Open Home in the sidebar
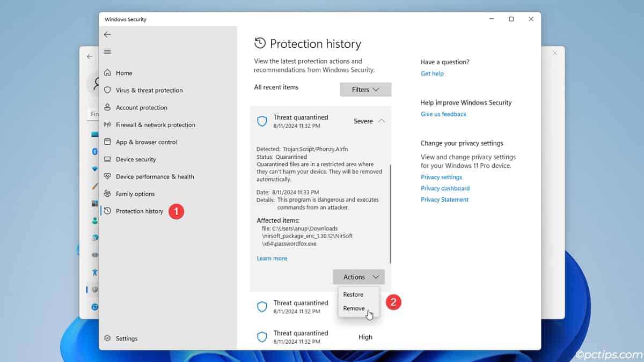This screenshot has width=644, height=362. click(x=125, y=72)
